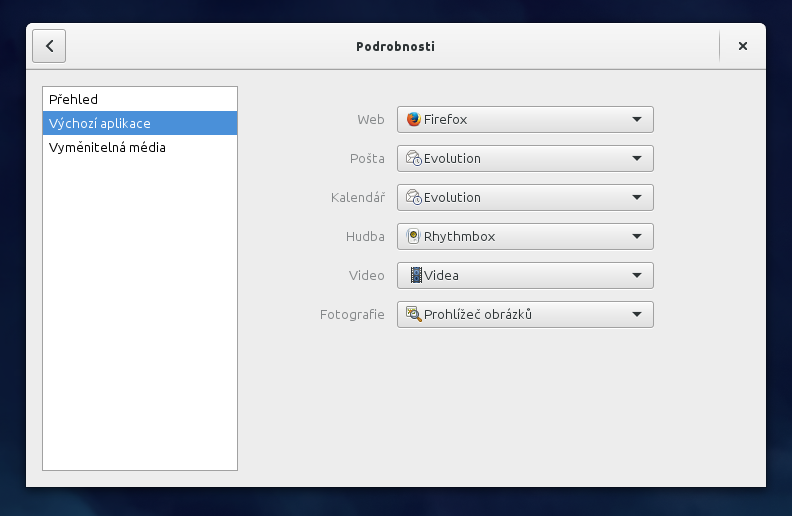Screen dimensions: 792x516
Task: Click the Prohlížeč obrázků magnifier icon
Action: 414,314
